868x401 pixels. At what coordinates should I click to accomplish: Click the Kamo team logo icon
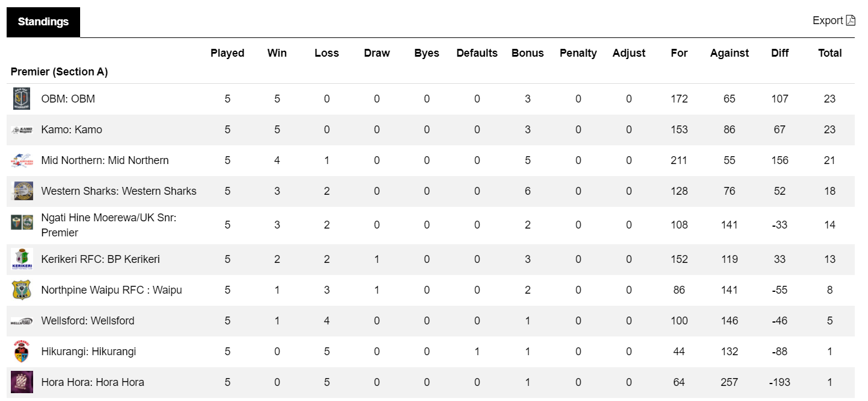point(22,130)
